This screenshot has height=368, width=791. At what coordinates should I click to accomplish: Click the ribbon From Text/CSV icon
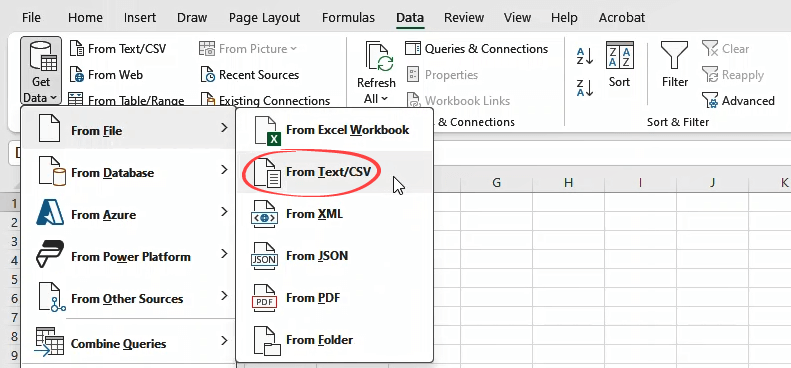[77, 49]
